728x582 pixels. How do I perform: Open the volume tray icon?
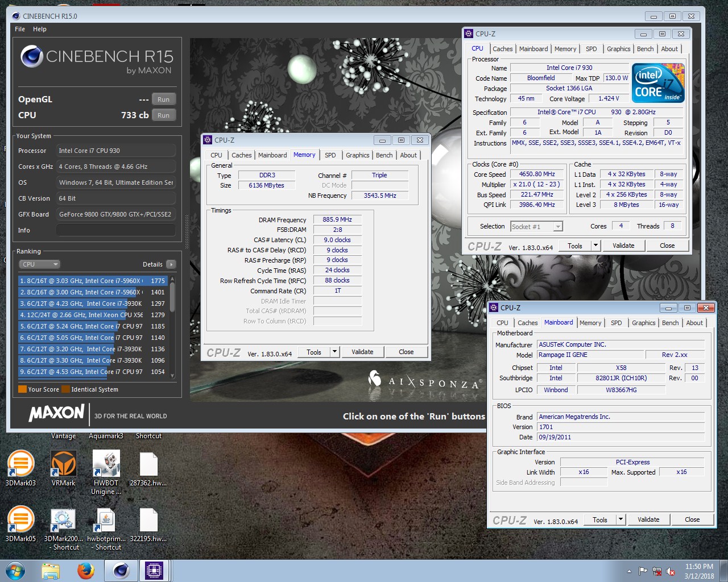(x=671, y=571)
